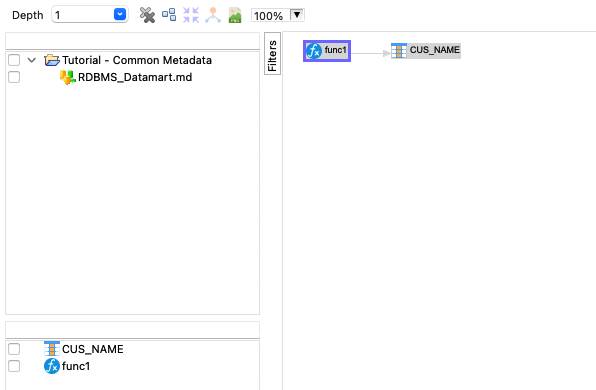
Task: Click the collapse arrows toolbar icon
Action: 191,15
